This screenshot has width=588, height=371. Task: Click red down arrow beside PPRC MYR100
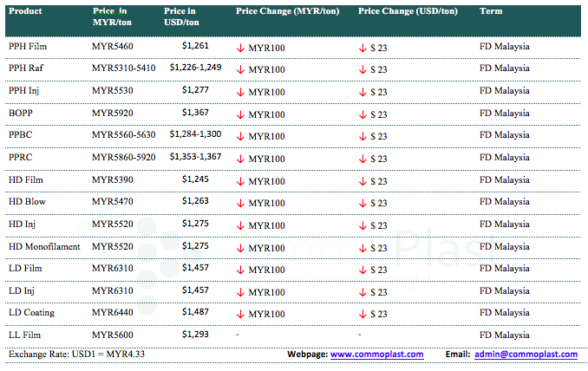240,159
